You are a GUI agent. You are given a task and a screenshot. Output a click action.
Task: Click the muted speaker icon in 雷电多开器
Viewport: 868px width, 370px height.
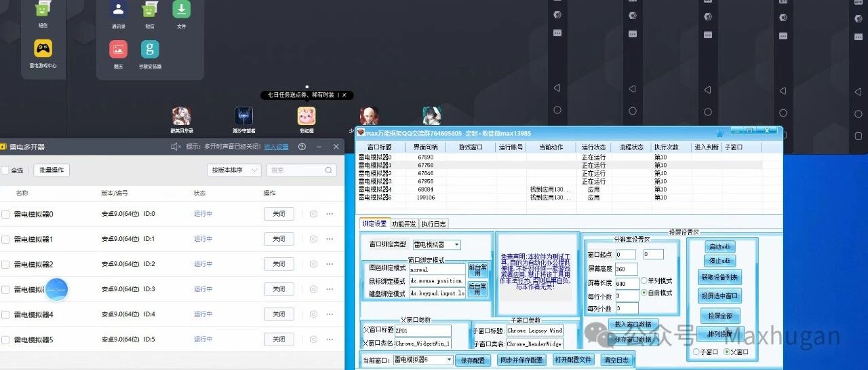176,147
